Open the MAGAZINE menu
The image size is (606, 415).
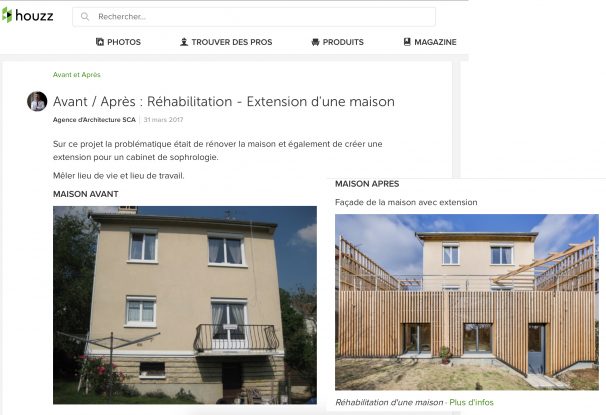(x=430, y=42)
